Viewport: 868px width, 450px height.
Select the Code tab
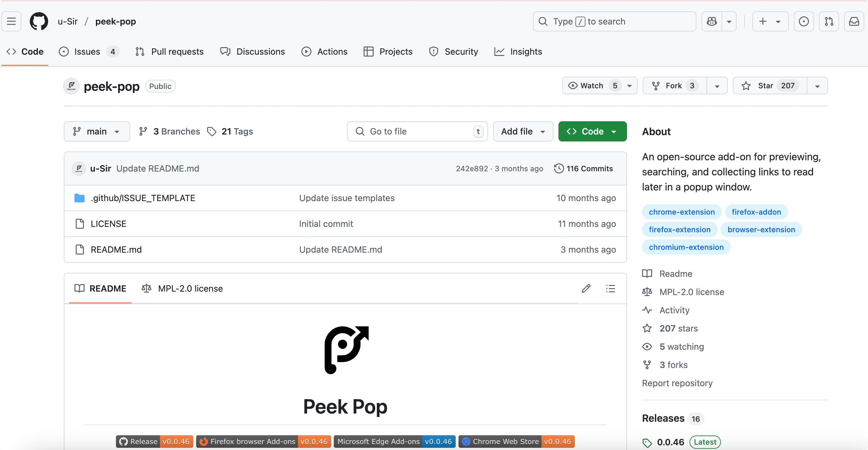[x=25, y=52]
